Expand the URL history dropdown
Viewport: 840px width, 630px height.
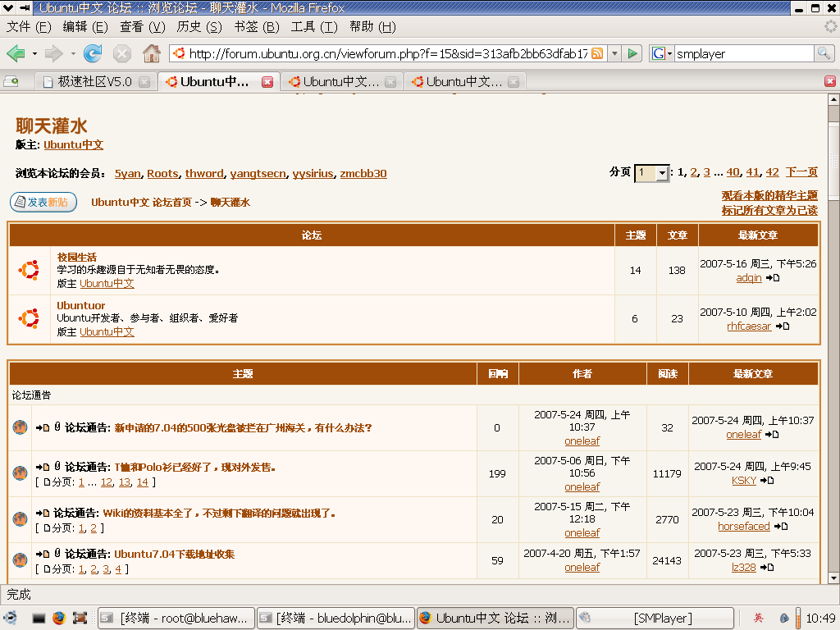point(615,53)
